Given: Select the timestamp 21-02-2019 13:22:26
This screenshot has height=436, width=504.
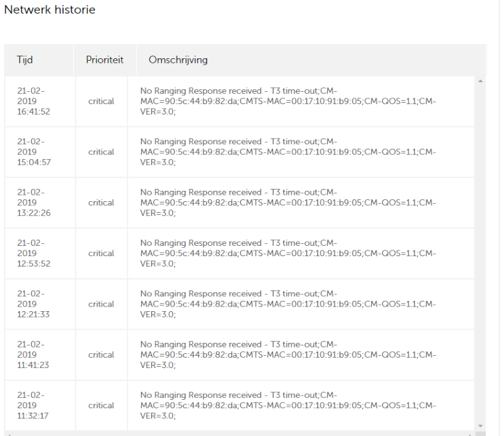Looking at the screenshot, I should 34,202.
